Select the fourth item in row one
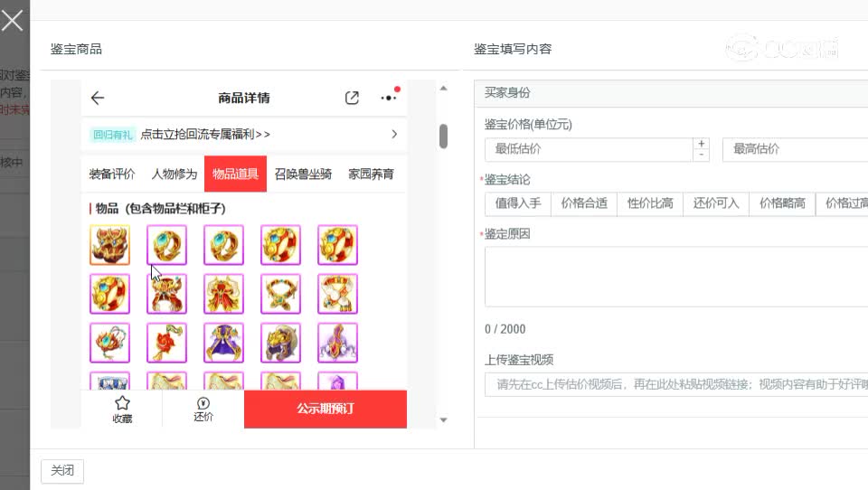868x490 pixels. tap(280, 245)
